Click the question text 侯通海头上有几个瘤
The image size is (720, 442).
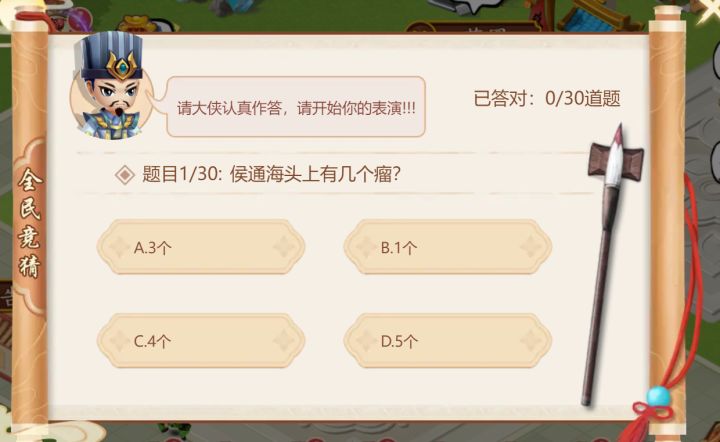pyautogui.click(x=316, y=174)
